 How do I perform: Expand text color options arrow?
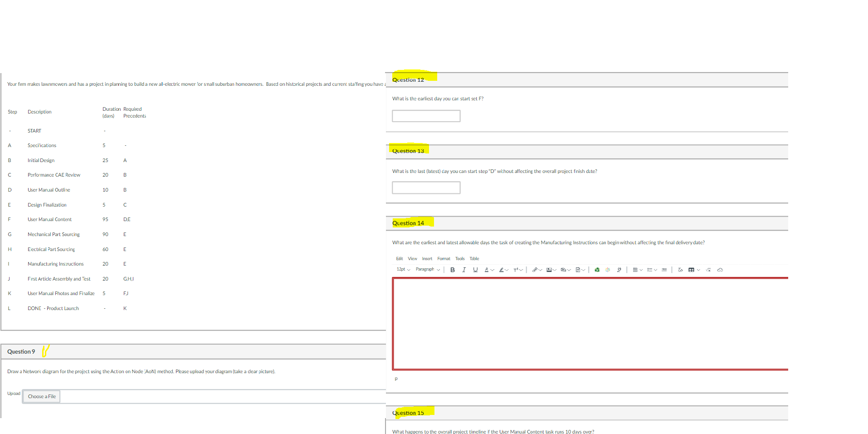[493, 270]
